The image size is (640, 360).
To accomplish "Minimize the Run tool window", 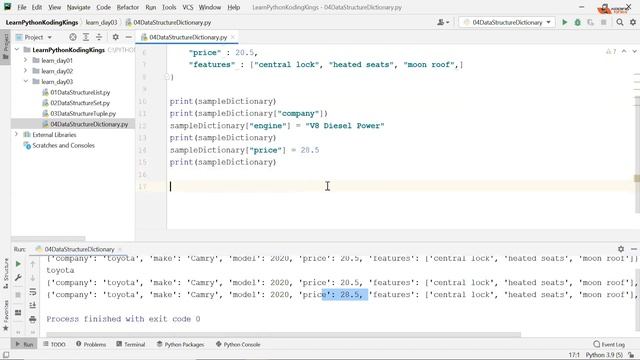I will coord(633,249).
